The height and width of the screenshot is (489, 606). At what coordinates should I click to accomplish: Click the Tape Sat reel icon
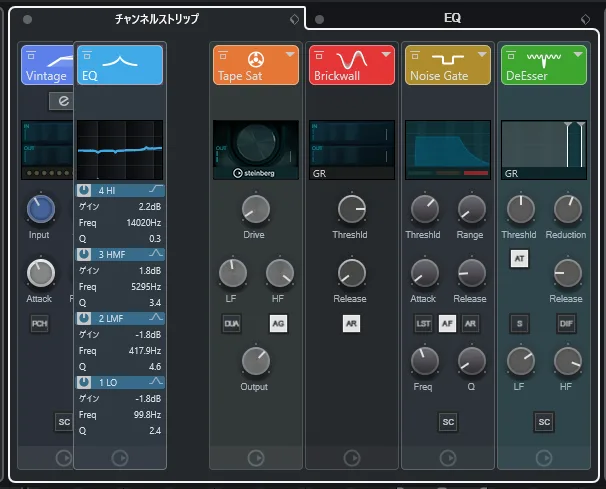click(x=255, y=60)
